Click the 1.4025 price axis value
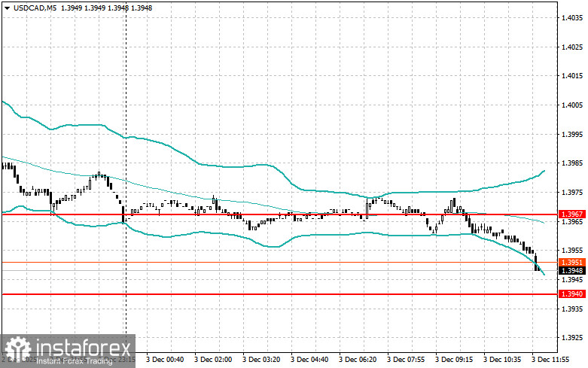 coord(572,47)
